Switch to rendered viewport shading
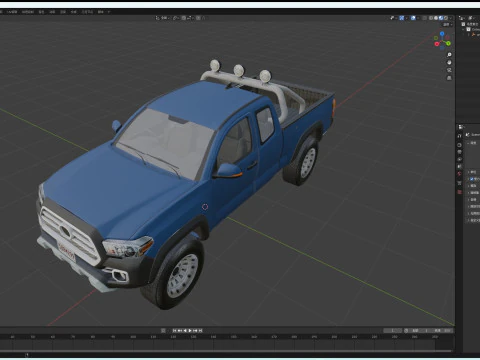The height and width of the screenshot is (360, 480). click(446, 18)
